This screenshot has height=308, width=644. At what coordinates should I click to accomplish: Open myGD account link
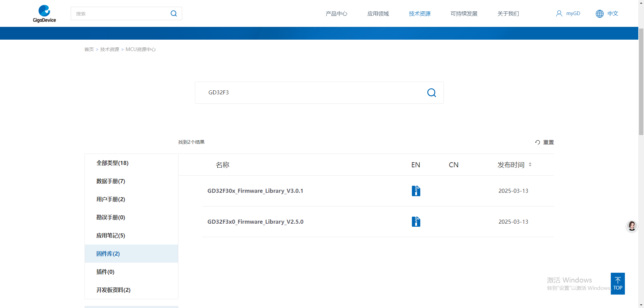pos(573,13)
